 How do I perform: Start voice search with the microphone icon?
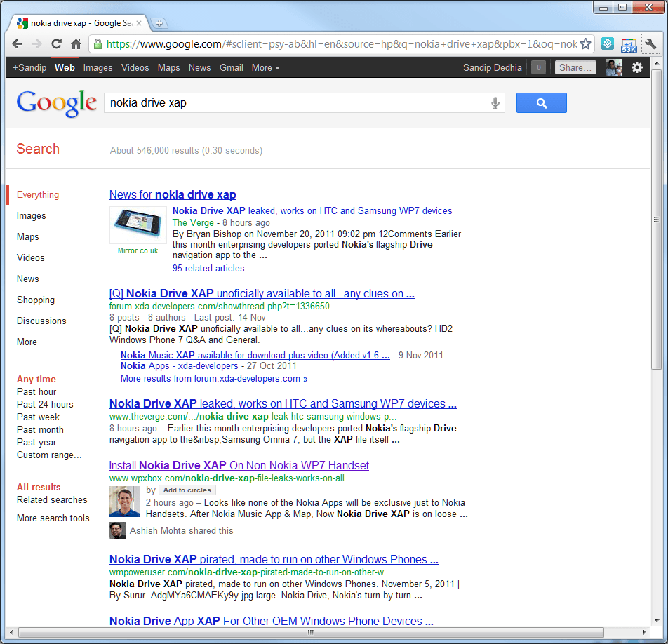pos(495,102)
